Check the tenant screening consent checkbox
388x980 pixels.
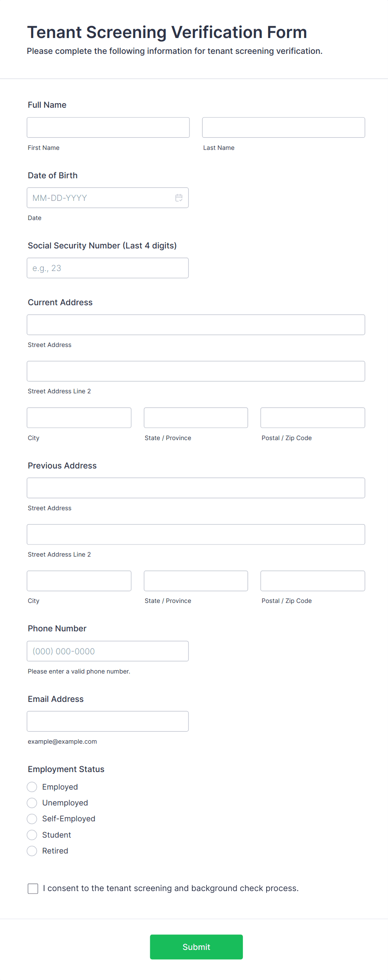pos(33,889)
